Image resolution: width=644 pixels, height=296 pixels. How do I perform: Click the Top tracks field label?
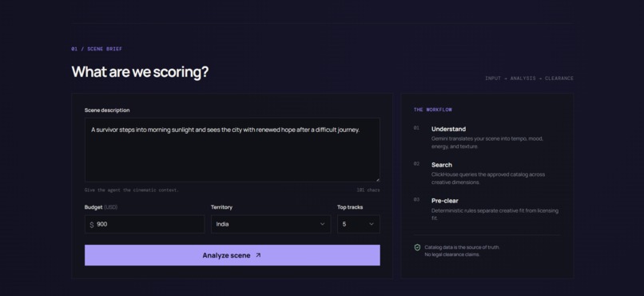pyautogui.click(x=350, y=207)
